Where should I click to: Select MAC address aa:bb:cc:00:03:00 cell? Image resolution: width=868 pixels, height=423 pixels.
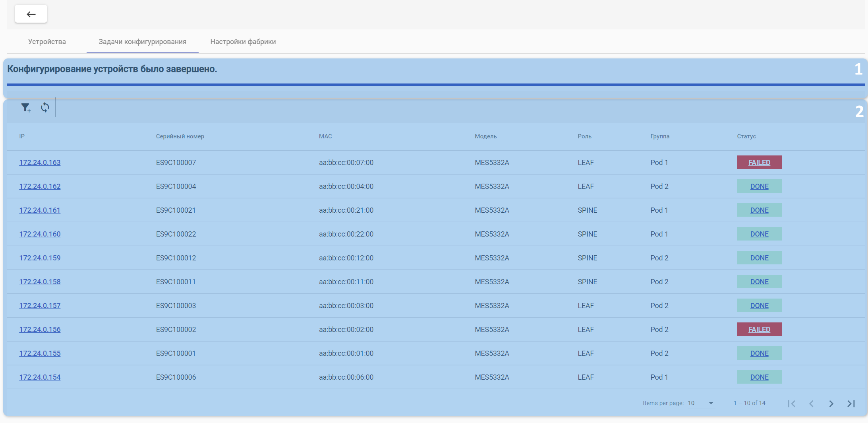346,306
